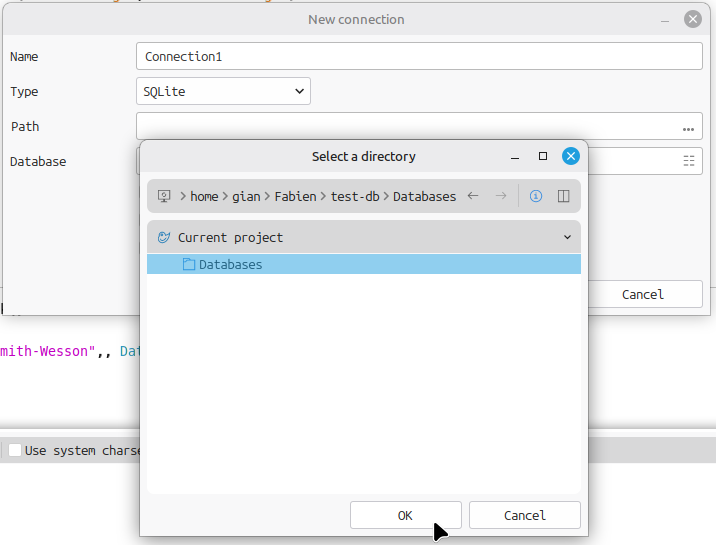716x545 pixels.
Task: Click the Database list icon on right
Action: point(688,161)
